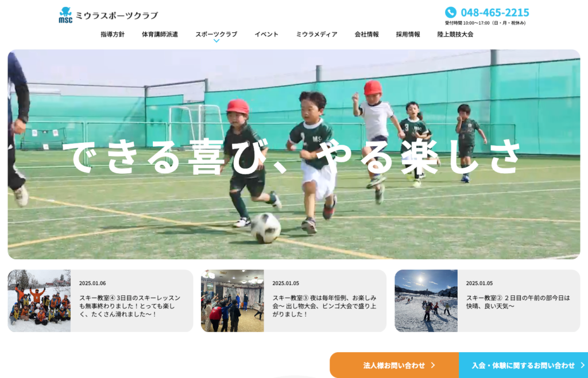Image resolution: width=588 pixels, height=378 pixels.
Task: Call the 048-465-2215 phone number link
Action: pyautogui.click(x=494, y=13)
